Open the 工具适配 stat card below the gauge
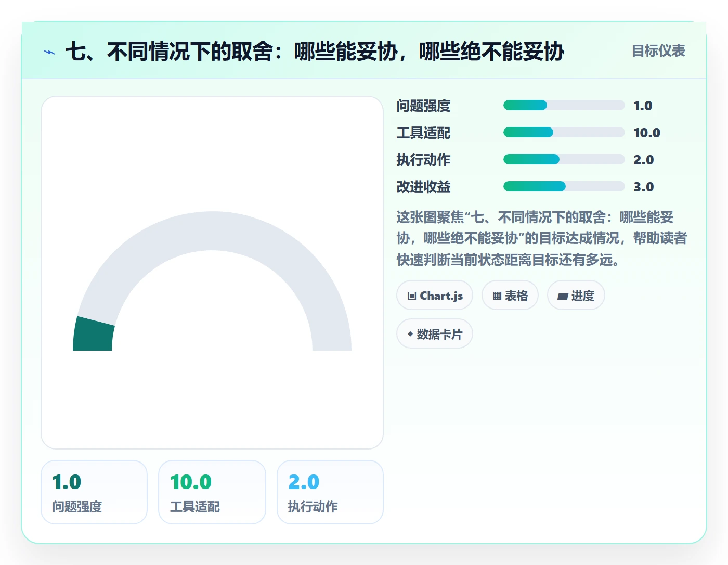The height and width of the screenshot is (565, 728). pos(212,492)
